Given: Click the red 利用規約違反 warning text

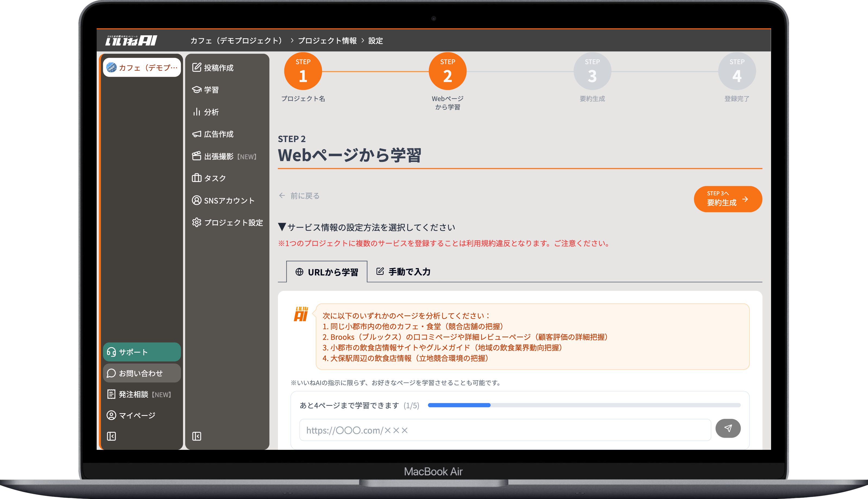Looking at the screenshot, I should point(445,243).
